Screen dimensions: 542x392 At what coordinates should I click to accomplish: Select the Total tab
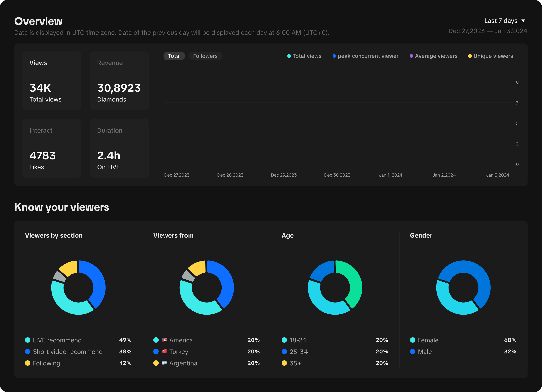174,56
